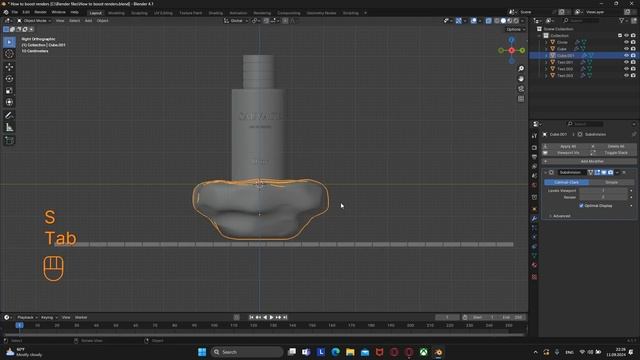Toggle camera view icon in viewport
Screen dimensions: 640x360
tap(521, 89)
